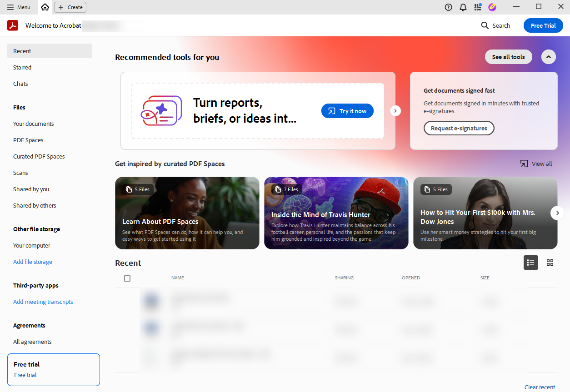Collapse the Recommended tools section
The image size is (570, 392).
(x=548, y=57)
